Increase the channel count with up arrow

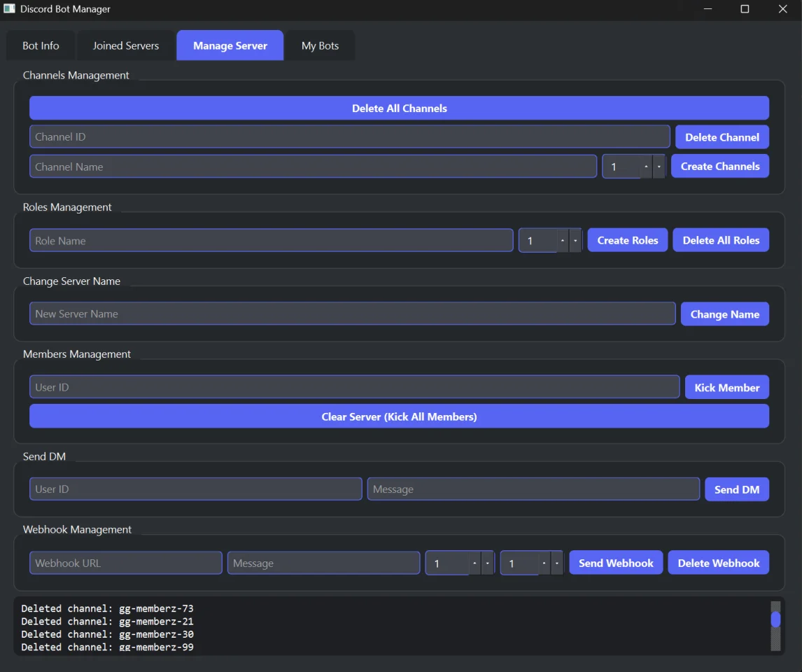pyautogui.click(x=646, y=167)
